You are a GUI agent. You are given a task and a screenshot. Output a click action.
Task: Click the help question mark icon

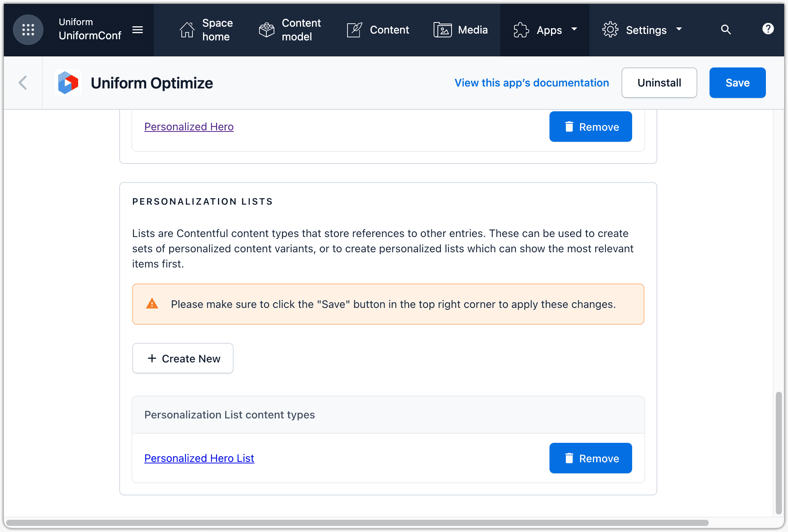coord(768,29)
